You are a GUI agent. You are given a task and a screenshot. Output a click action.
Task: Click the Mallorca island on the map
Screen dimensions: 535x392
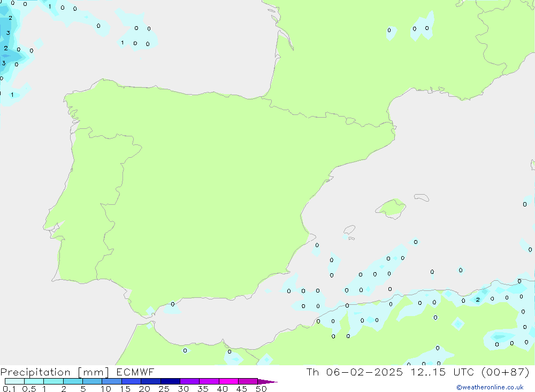391,208
